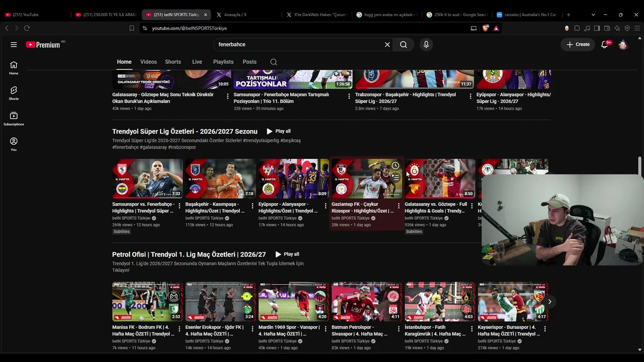Search within the beIN SPORTS channel
The width and height of the screenshot is (644, 362).
[x=274, y=62]
